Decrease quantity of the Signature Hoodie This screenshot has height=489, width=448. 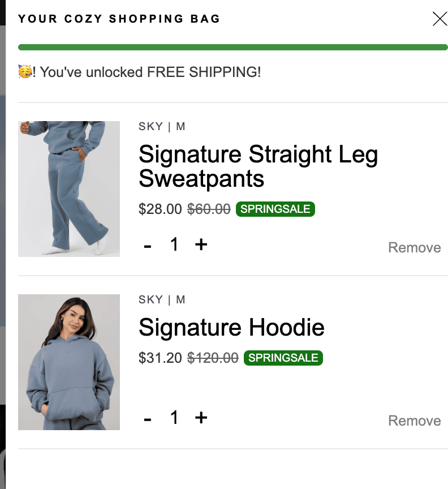tap(147, 418)
